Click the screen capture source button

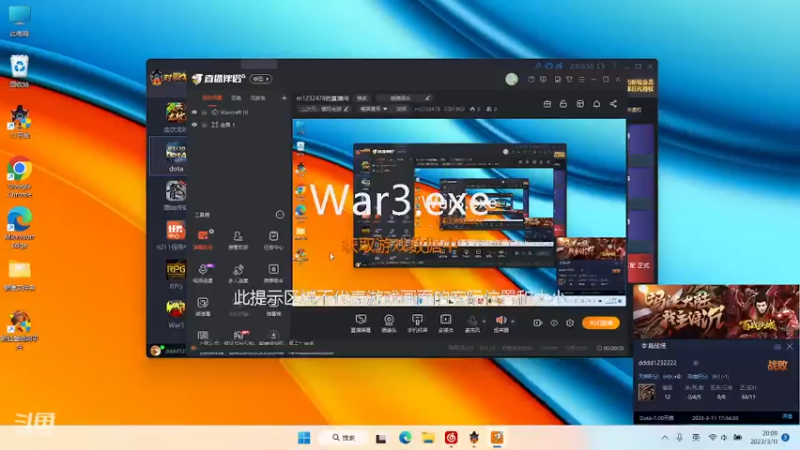[x=361, y=323]
